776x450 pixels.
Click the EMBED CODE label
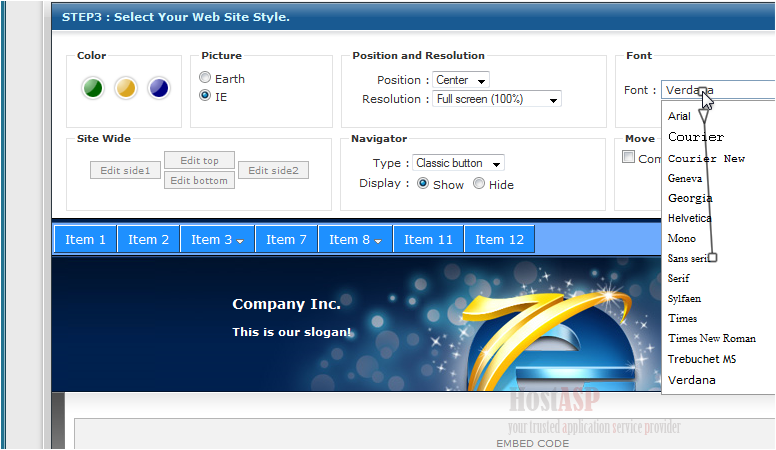tap(533, 444)
